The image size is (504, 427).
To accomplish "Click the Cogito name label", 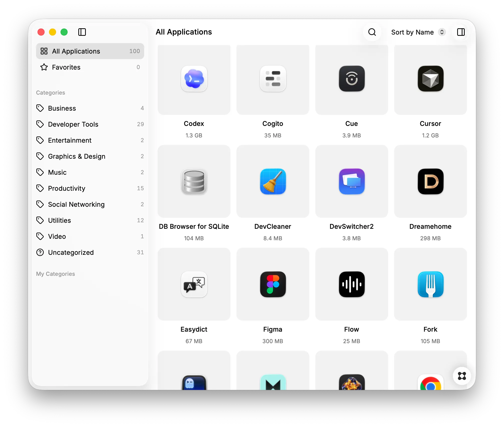I will [x=273, y=124].
